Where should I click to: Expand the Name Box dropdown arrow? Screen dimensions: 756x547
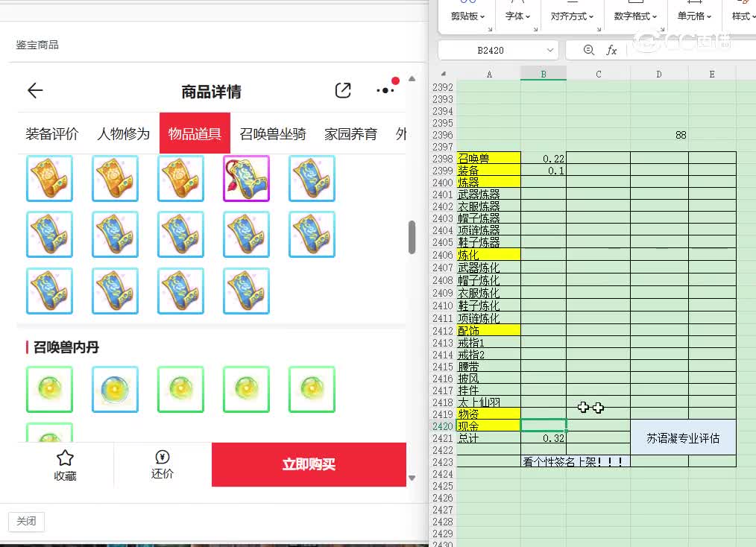(x=549, y=50)
